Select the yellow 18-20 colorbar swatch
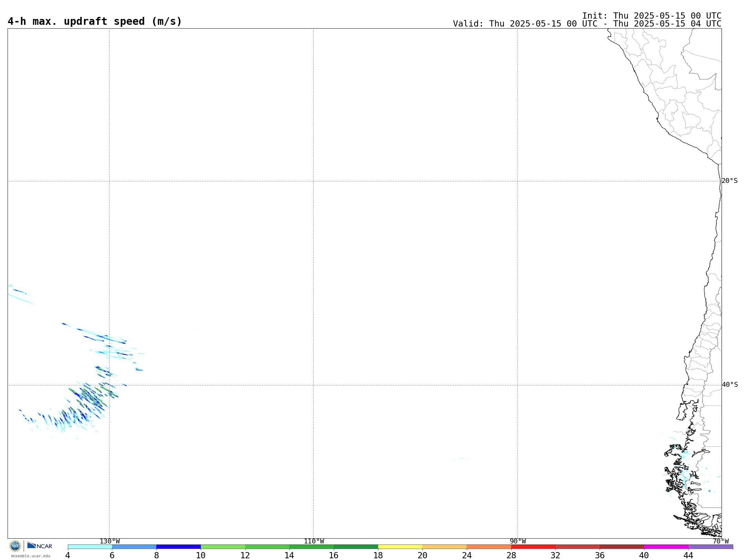 point(400,547)
